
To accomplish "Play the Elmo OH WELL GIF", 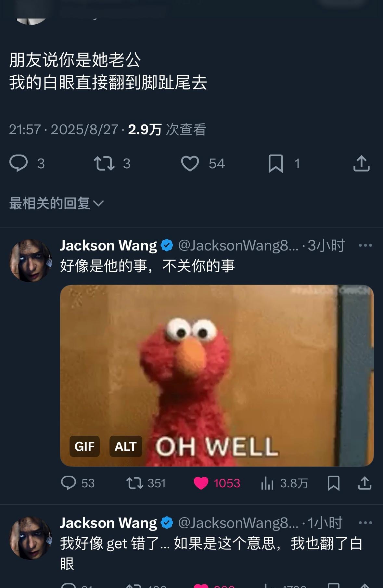I will point(217,376).
